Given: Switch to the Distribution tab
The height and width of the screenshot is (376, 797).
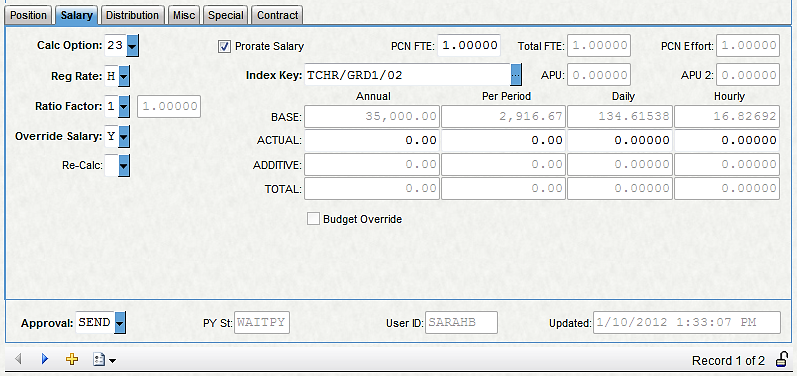Looking at the screenshot, I should coord(132,15).
